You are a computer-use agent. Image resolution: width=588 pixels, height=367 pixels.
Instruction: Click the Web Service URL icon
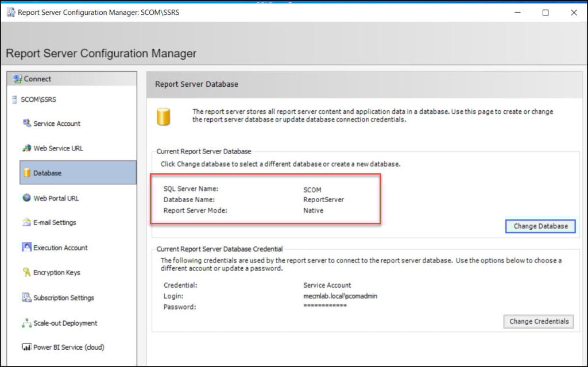pyautogui.click(x=26, y=148)
